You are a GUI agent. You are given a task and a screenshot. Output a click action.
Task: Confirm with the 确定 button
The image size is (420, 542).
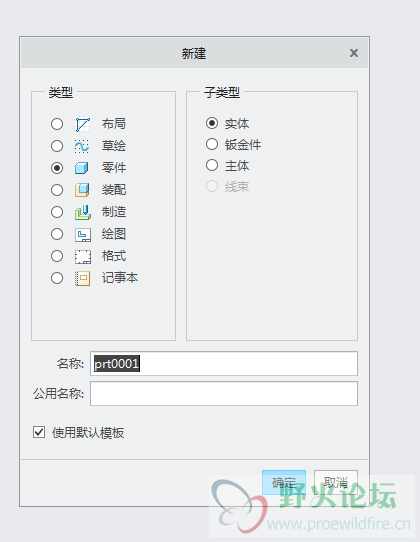(284, 483)
